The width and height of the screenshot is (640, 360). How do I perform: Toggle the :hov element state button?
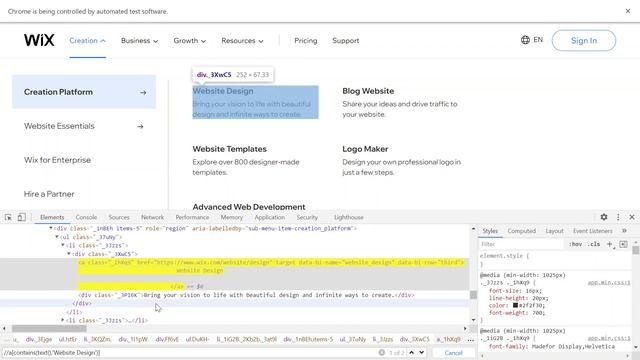point(576,244)
